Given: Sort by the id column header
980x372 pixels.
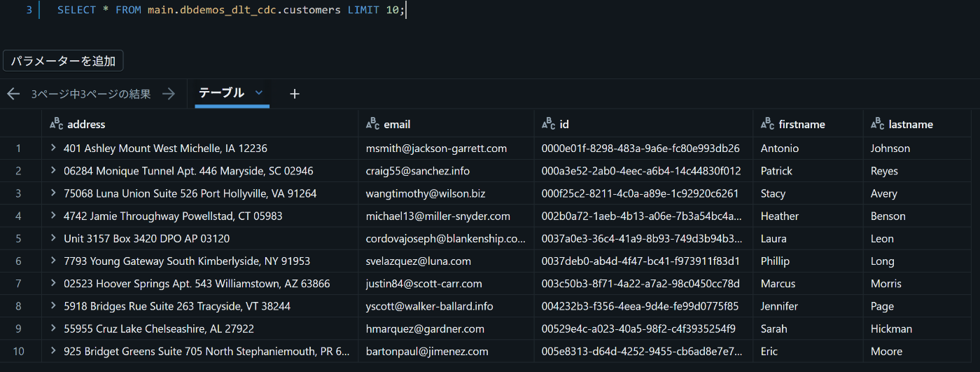Looking at the screenshot, I should [x=564, y=124].
